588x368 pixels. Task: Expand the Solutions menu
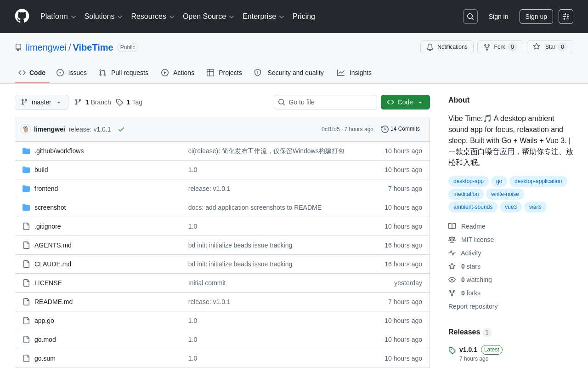[103, 17]
